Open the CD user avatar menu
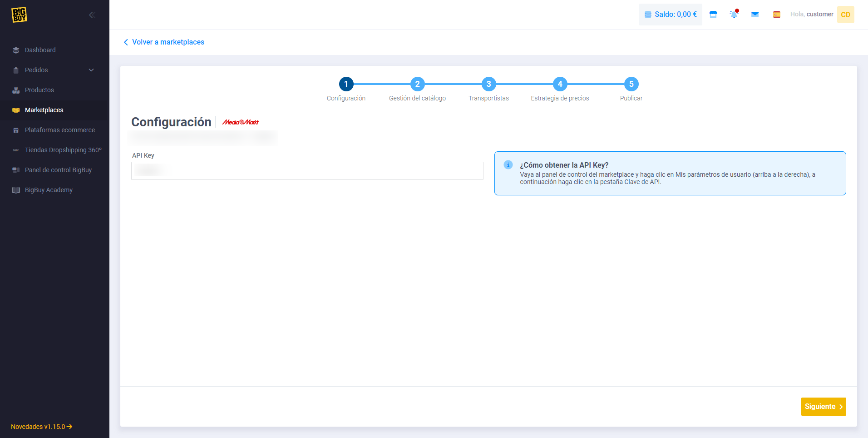The height and width of the screenshot is (438, 868). (845, 15)
